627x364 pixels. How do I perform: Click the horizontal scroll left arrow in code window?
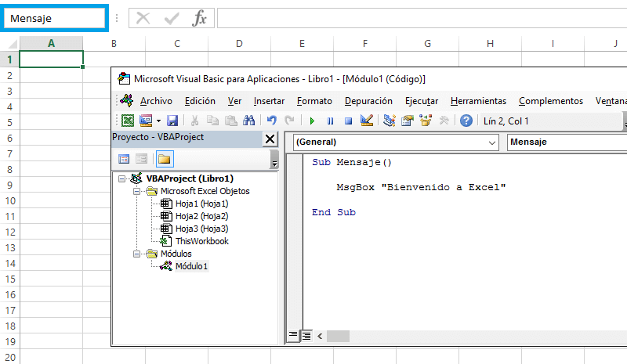[320, 336]
